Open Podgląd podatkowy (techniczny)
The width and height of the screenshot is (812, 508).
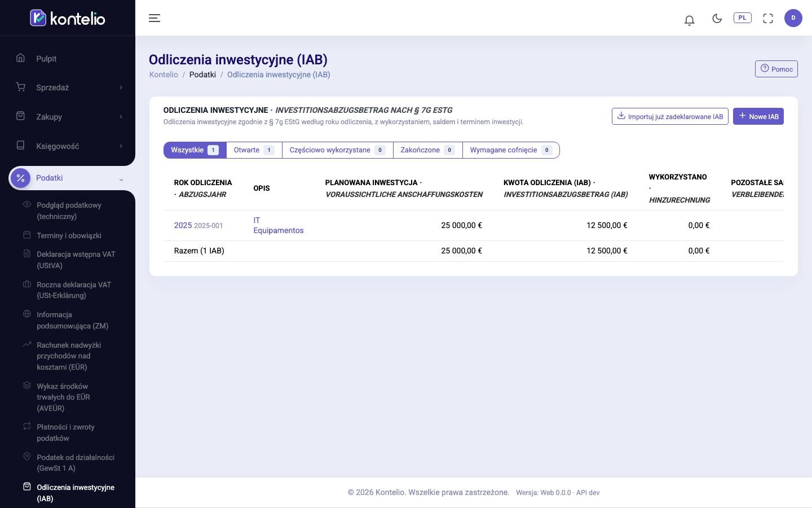(69, 211)
